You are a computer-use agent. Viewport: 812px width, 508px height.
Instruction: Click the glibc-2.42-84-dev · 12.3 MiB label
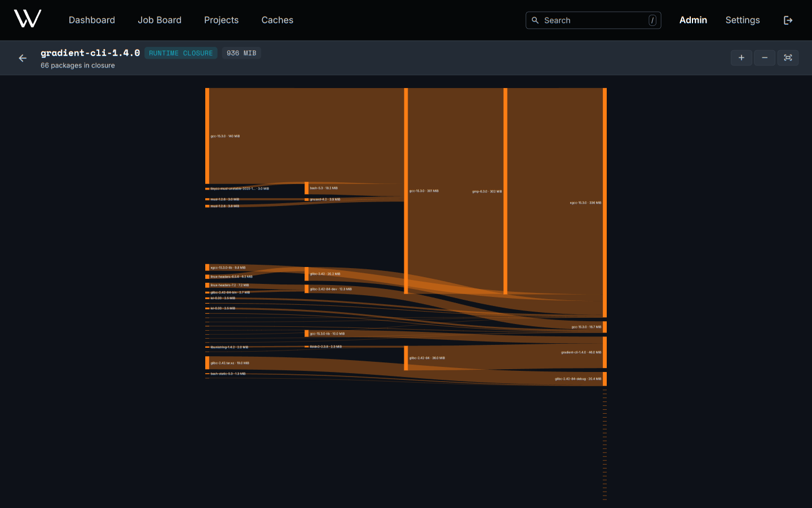click(x=330, y=289)
